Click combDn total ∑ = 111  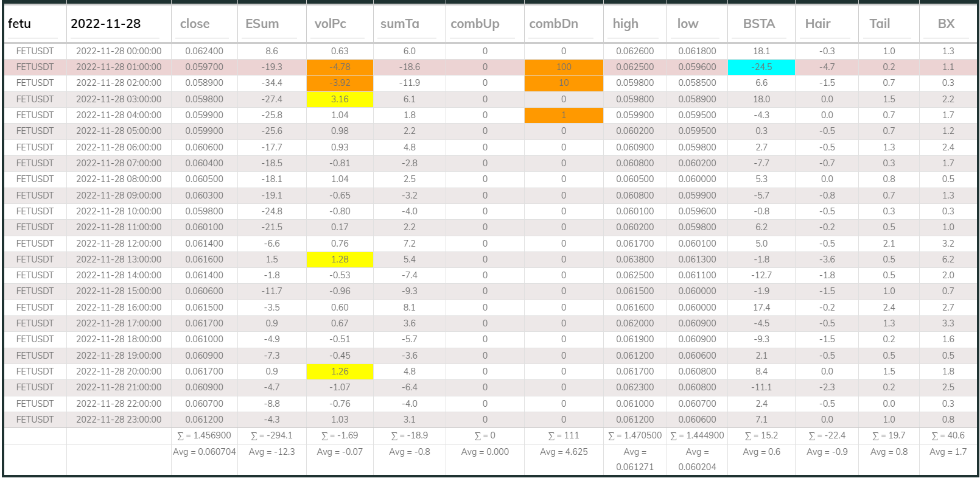click(564, 435)
